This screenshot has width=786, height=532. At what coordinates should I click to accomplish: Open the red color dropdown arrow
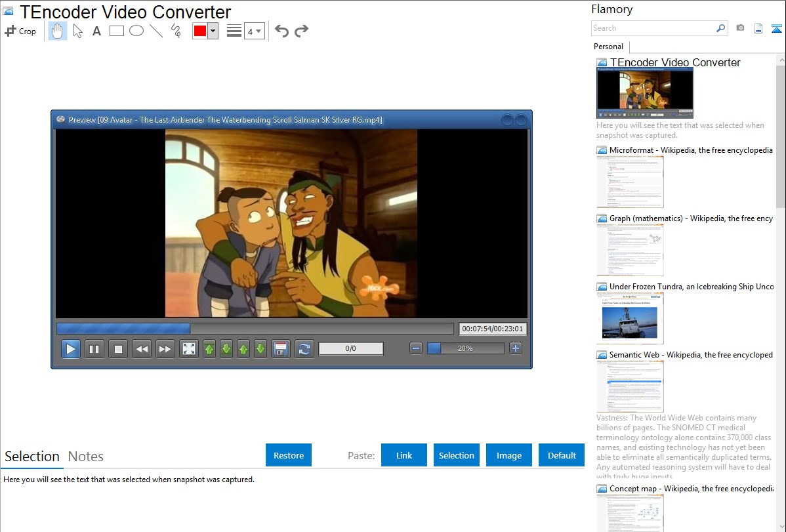(213, 31)
